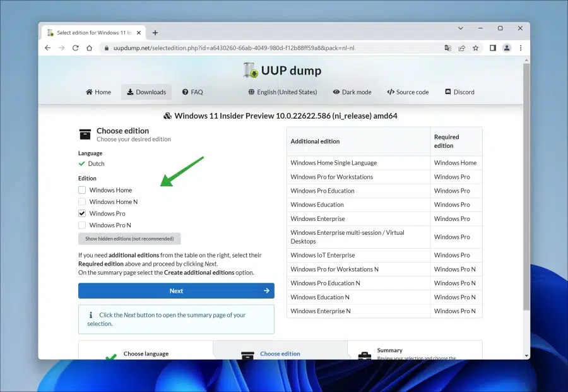The image size is (568, 392).
Task: Click the translate page icon in address bar
Action: 447,48
